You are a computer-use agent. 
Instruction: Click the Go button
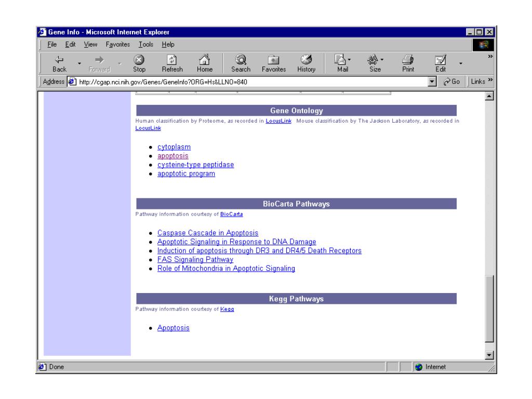point(451,82)
